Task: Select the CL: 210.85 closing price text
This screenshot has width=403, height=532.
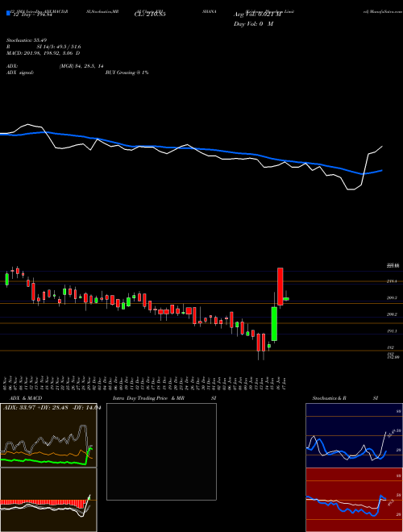Action: (x=150, y=15)
